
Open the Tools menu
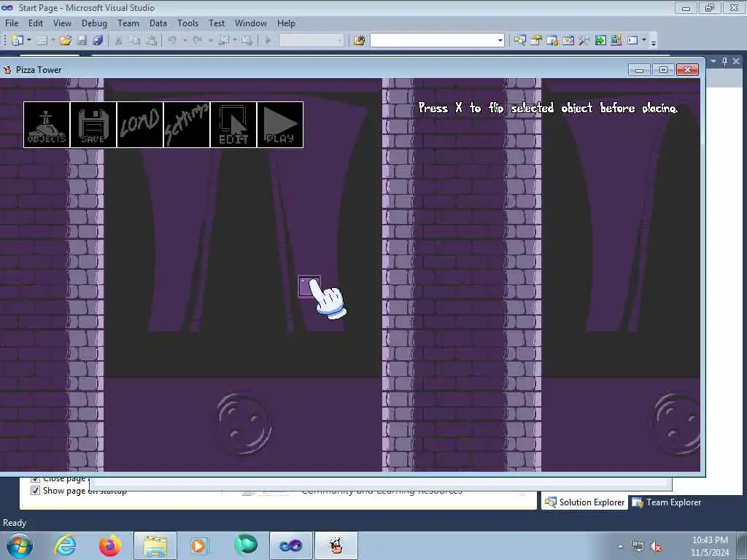(x=187, y=23)
